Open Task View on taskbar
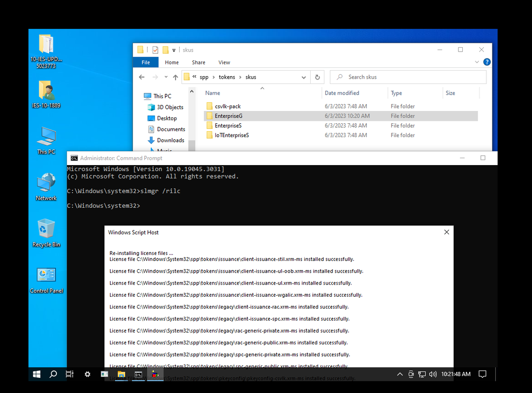The image size is (532, 393). click(70, 374)
